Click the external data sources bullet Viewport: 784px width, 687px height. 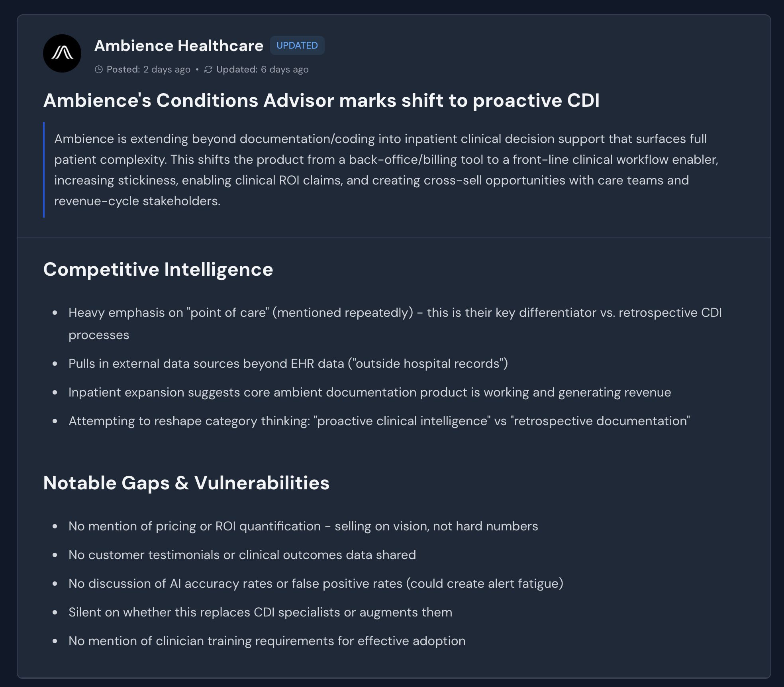288,363
